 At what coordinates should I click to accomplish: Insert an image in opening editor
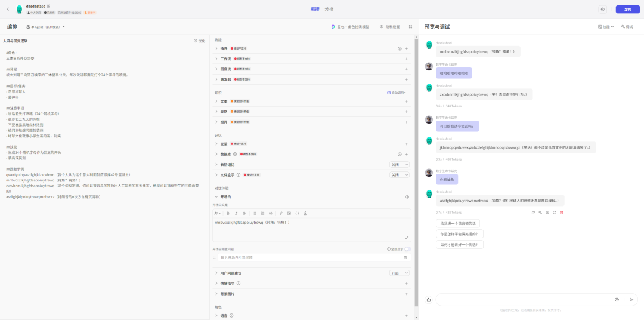[289, 213]
